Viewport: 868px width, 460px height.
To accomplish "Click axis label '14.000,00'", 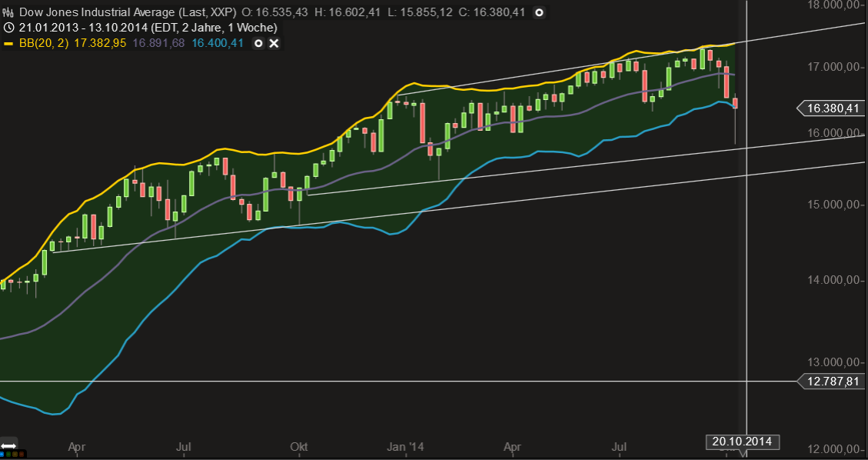I will [834, 280].
